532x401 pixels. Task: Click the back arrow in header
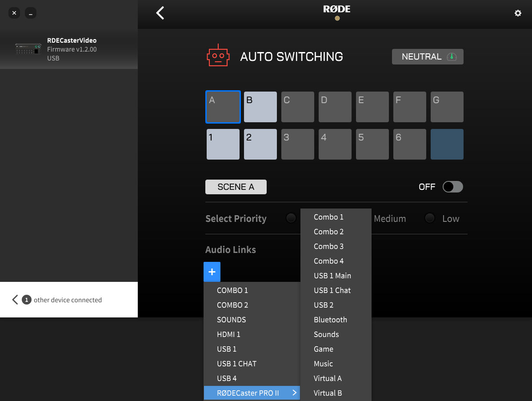tap(160, 13)
